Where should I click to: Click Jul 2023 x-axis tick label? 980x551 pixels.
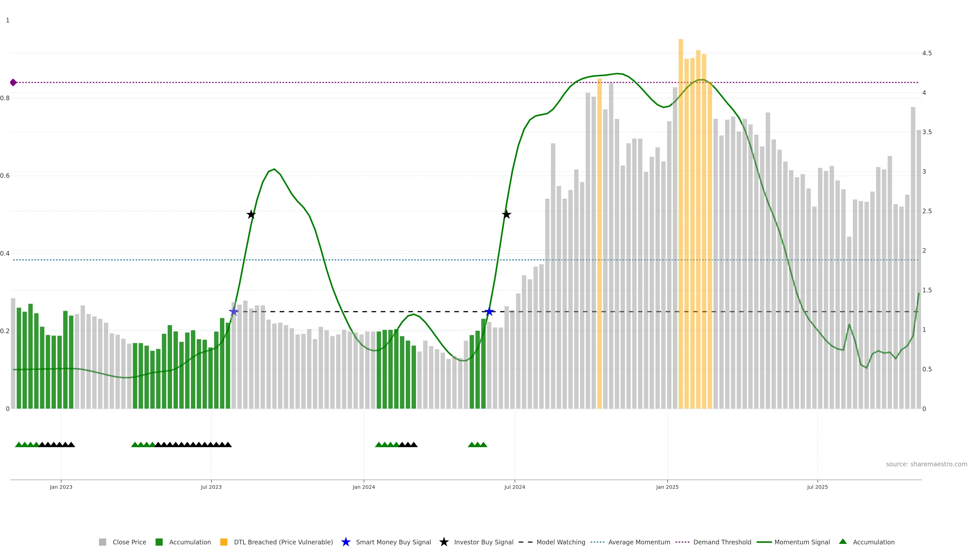[211, 487]
